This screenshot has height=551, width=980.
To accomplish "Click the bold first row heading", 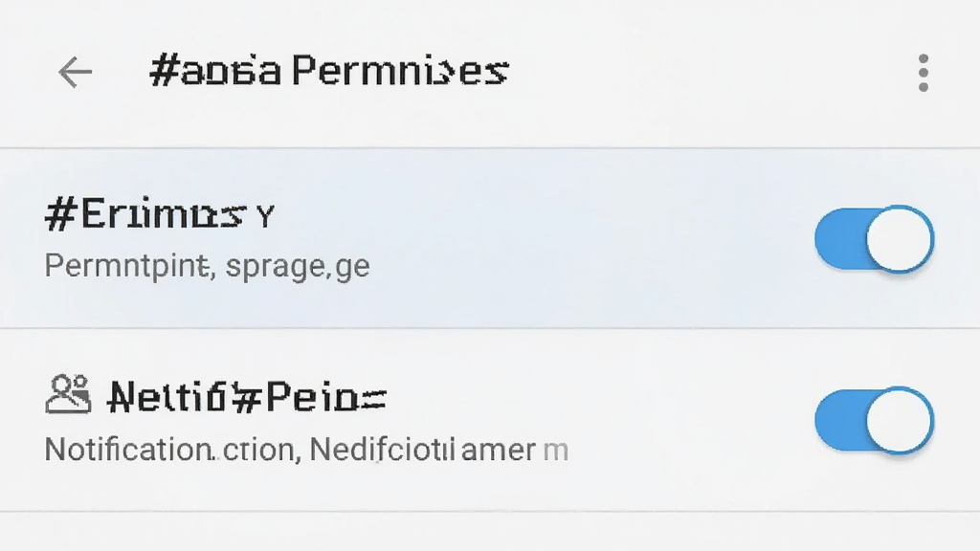I will (160, 213).
